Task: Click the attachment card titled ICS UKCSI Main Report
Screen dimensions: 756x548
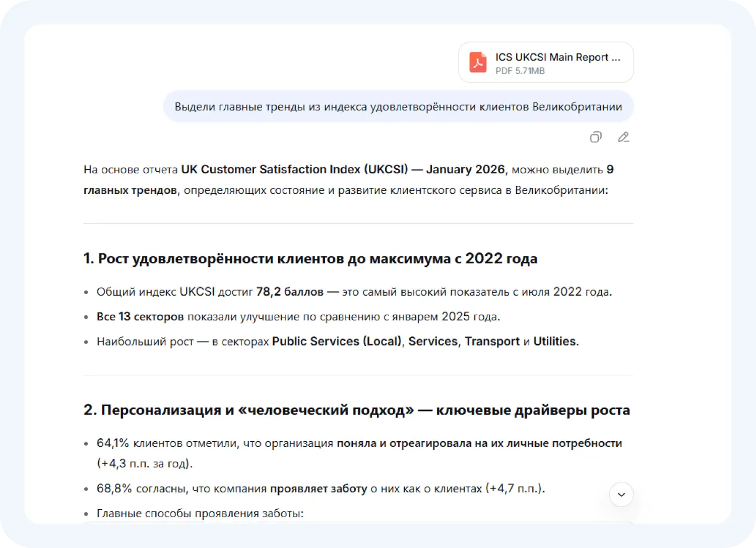Action: (545, 62)
